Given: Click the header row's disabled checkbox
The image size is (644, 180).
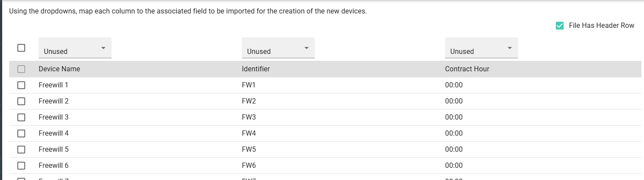Looking at the screenshot, I should 21,69.
